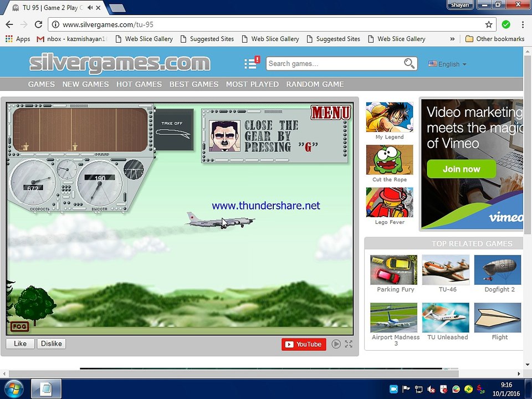This screenshot has height=399, width=532.
Task: Bookmark the page with the star icon
Action: (489, 24)
